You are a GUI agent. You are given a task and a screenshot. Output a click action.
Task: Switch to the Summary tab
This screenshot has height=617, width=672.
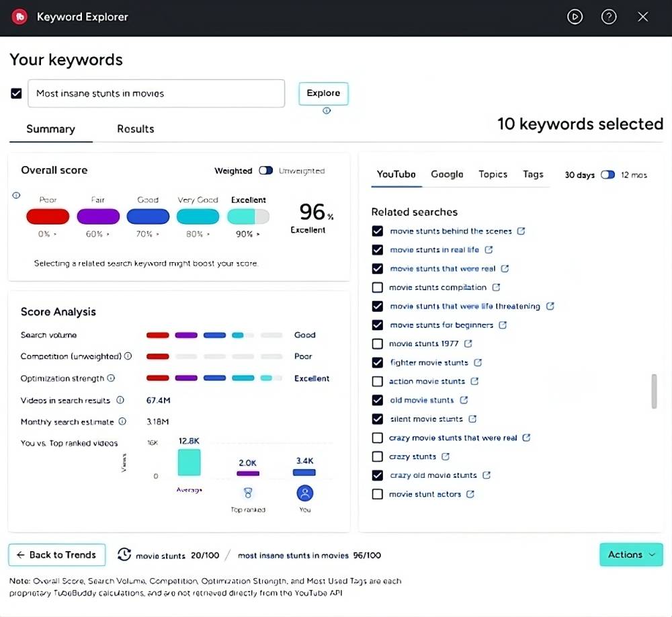(x=50, y=129)
